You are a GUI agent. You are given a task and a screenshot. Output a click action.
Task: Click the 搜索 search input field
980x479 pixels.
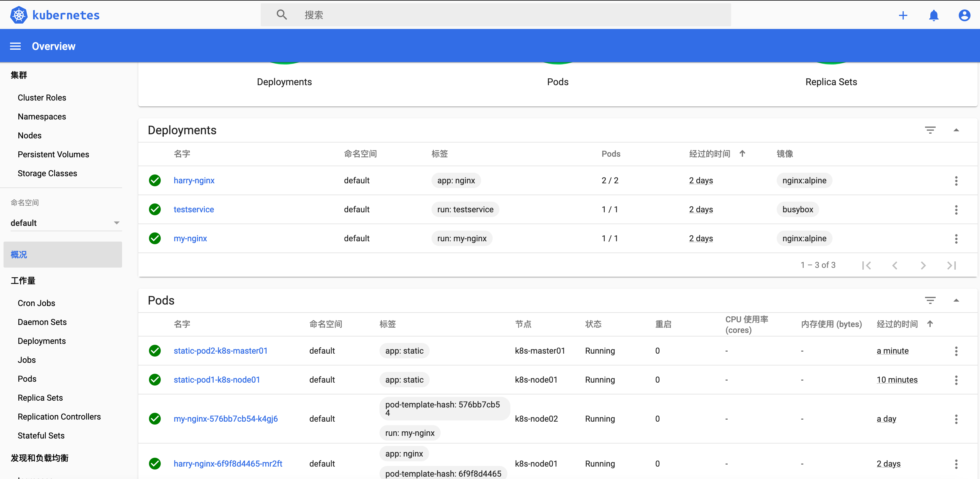click(495, 15)
